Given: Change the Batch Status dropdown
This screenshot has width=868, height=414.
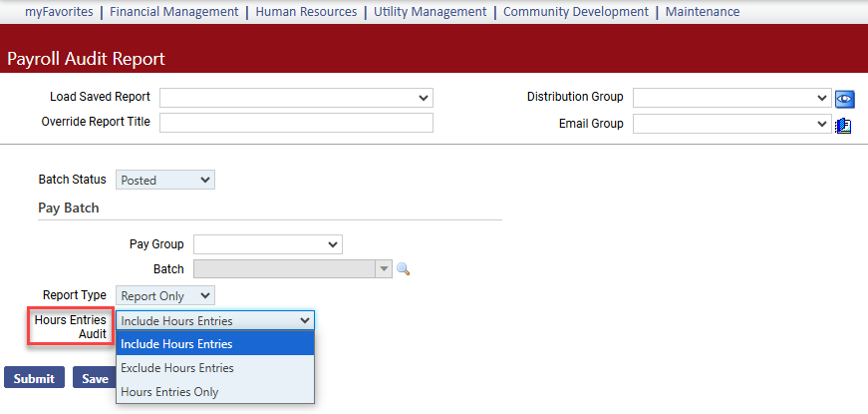Looking at the screenshot, I should pyautogui.click(x=165, y=181).
